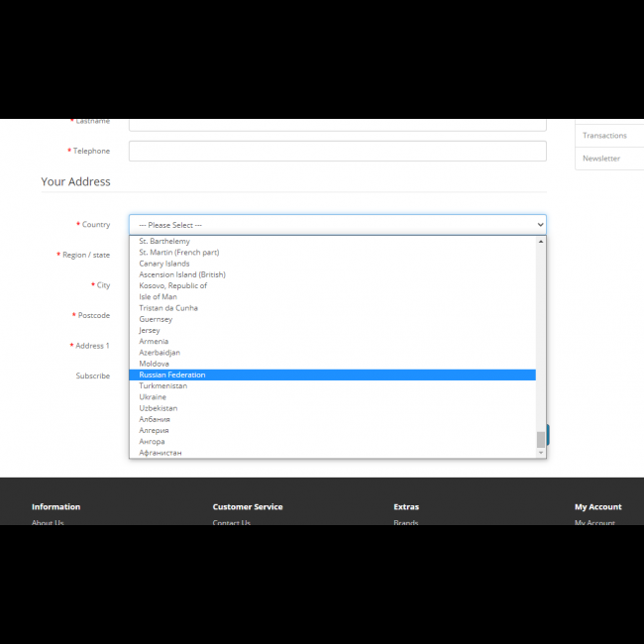The image size is (644, 644).
Task: Click the Brands link under Extras
Action: coord(406,522)
